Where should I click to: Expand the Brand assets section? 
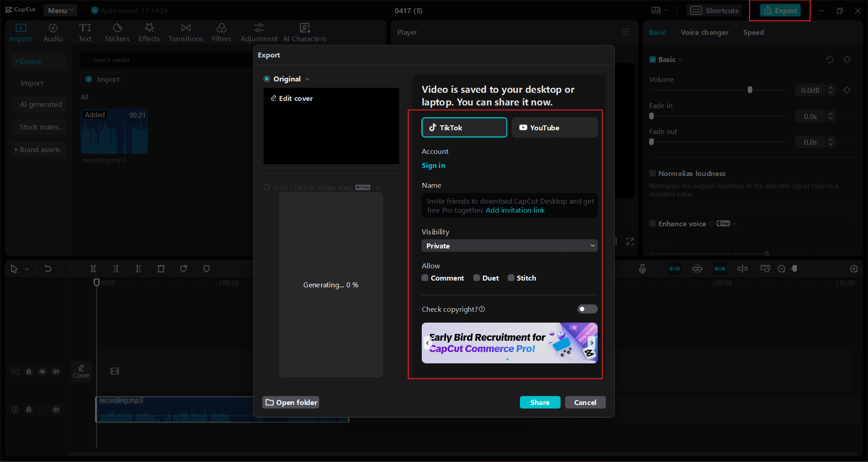(x=39, y=149)
